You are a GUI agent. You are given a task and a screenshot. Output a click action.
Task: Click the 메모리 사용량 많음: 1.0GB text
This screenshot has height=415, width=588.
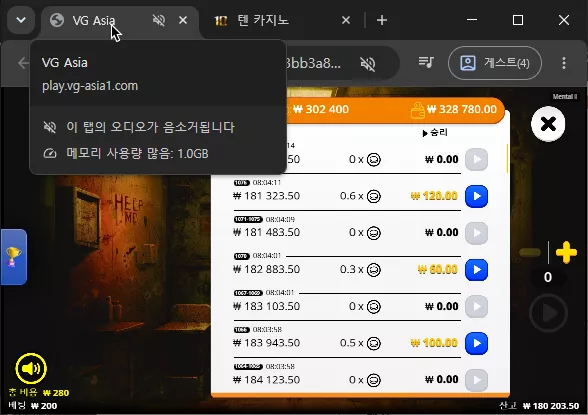point(137,153)
